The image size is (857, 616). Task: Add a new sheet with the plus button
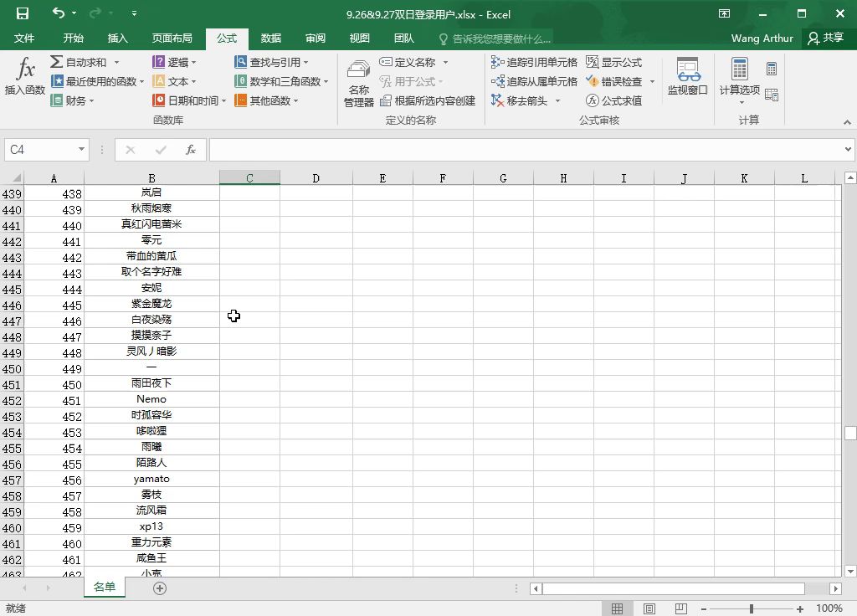pyautogui.click(x=160, y=588)
